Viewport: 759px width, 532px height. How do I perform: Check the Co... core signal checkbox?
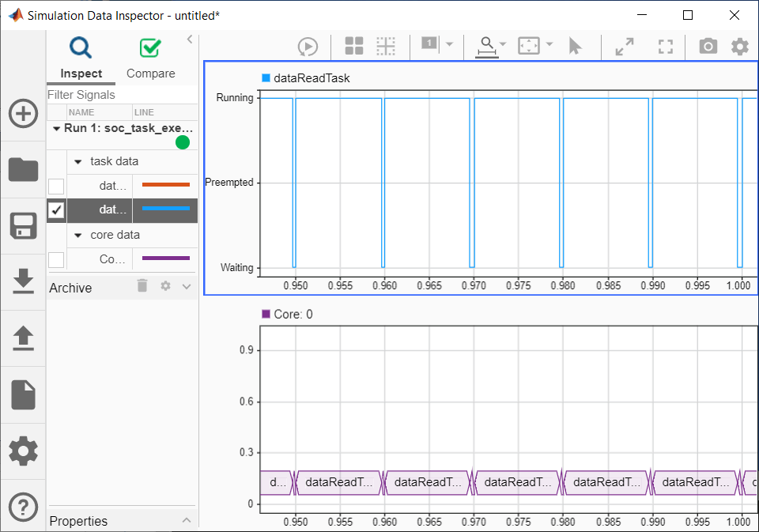56,259
